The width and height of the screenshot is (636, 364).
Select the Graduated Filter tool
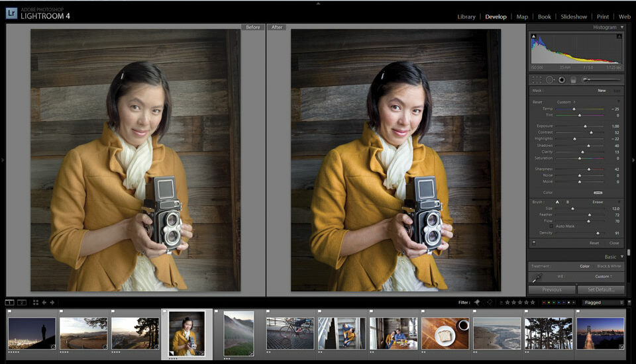(574, 79)
